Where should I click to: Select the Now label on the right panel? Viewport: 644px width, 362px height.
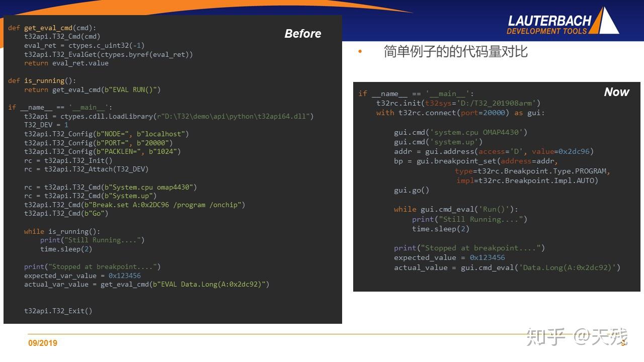[x=616, y=92]
